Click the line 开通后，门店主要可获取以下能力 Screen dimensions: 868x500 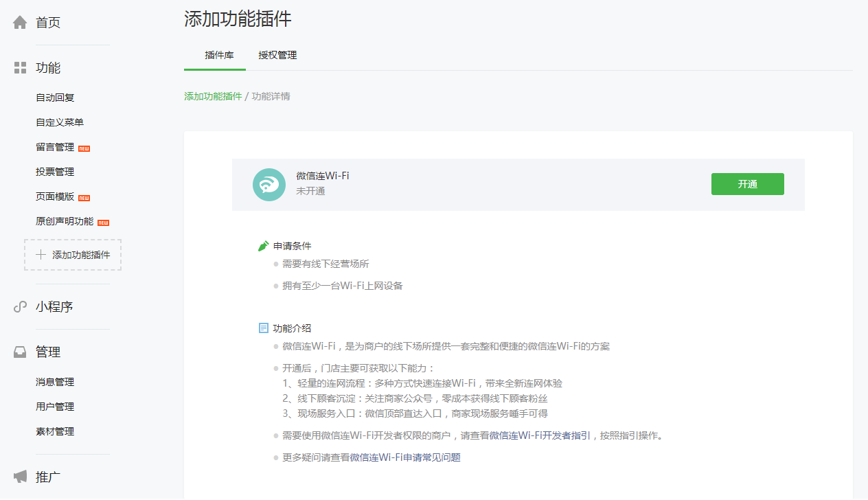point(358,368)
